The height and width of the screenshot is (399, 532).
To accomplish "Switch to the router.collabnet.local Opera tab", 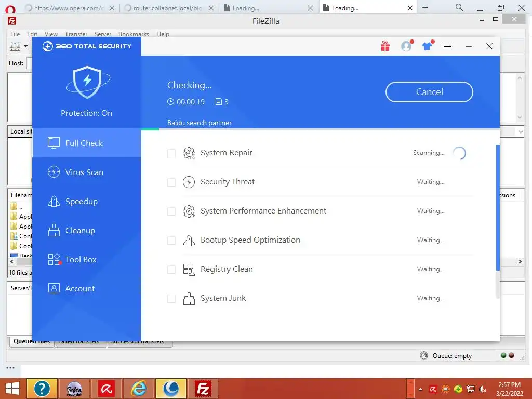I will tap(169, 8).
